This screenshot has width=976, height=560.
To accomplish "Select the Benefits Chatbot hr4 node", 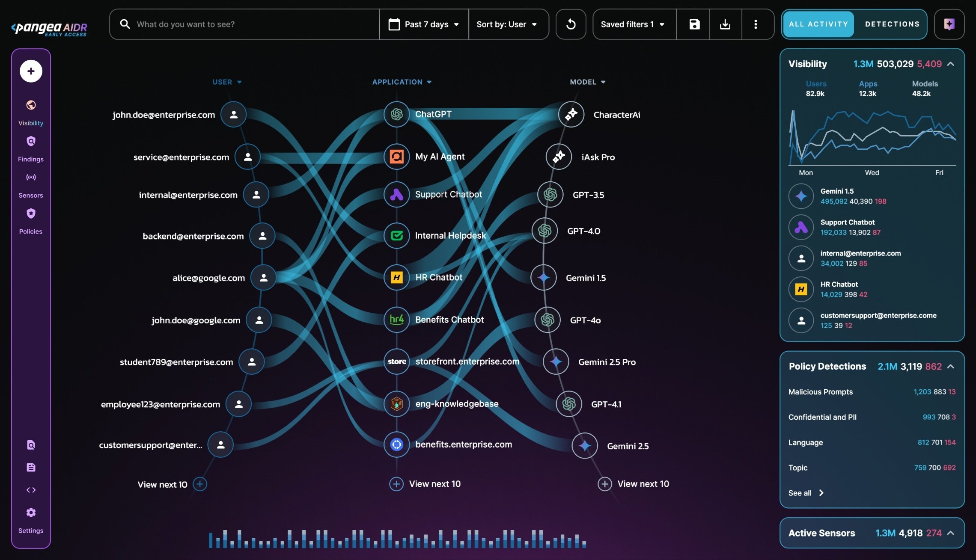I will tap(397, 320).
